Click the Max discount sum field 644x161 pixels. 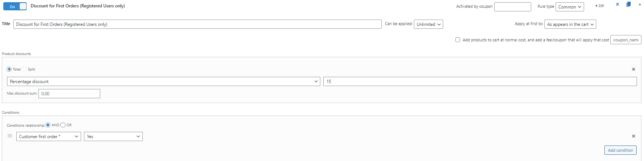[x=69, y=94]
